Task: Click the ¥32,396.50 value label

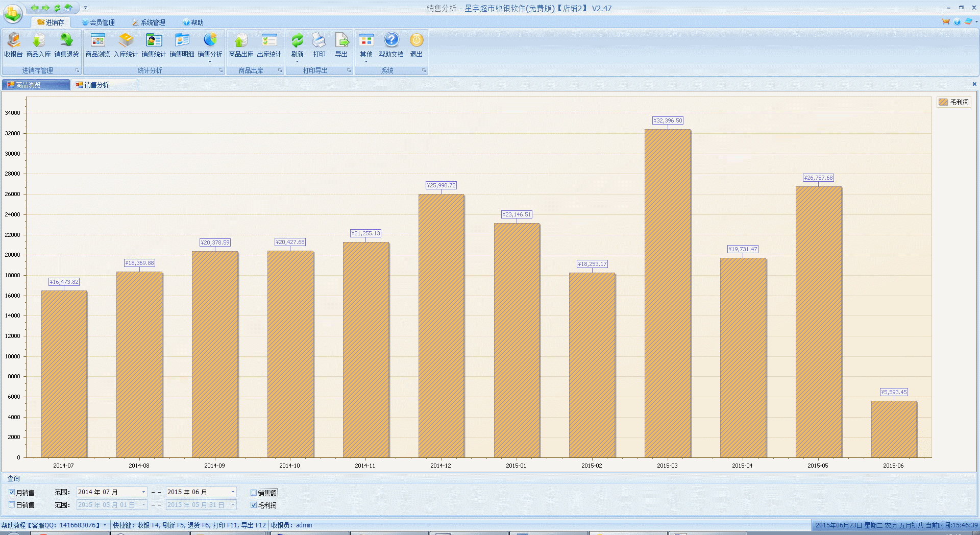Action: coord(668,120)
